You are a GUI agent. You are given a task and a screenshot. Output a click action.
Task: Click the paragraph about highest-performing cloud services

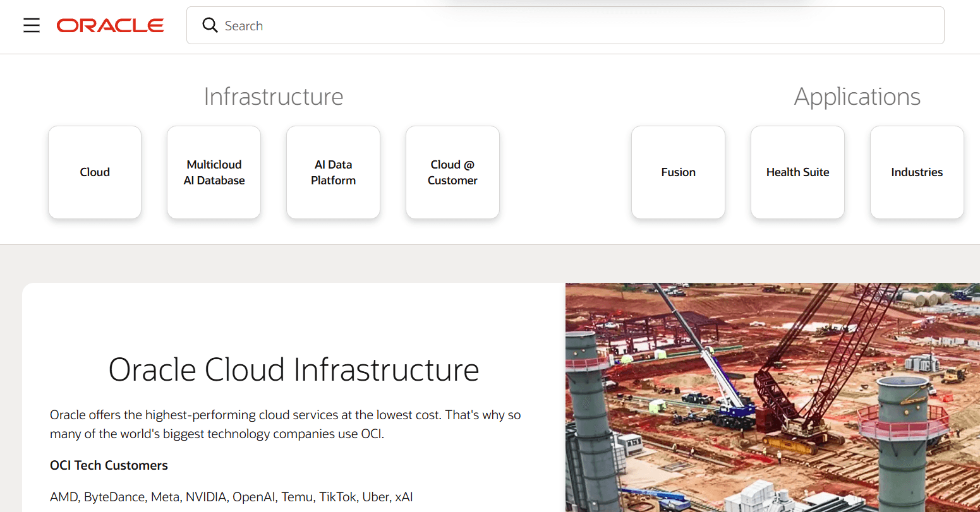286,424
